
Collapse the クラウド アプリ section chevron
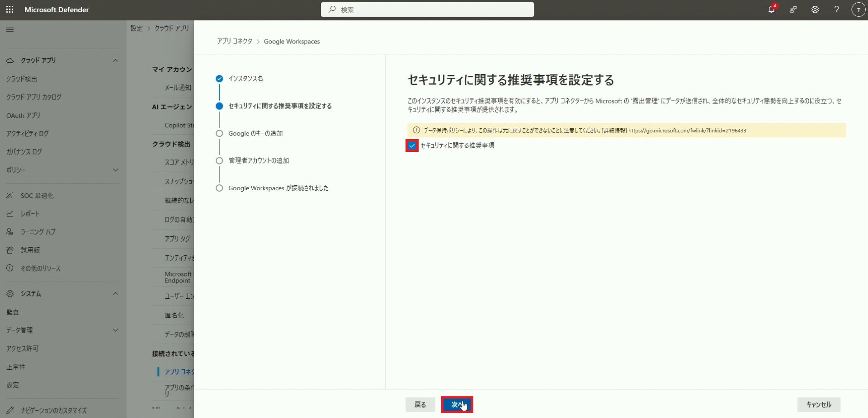click(x=115, y=61)
